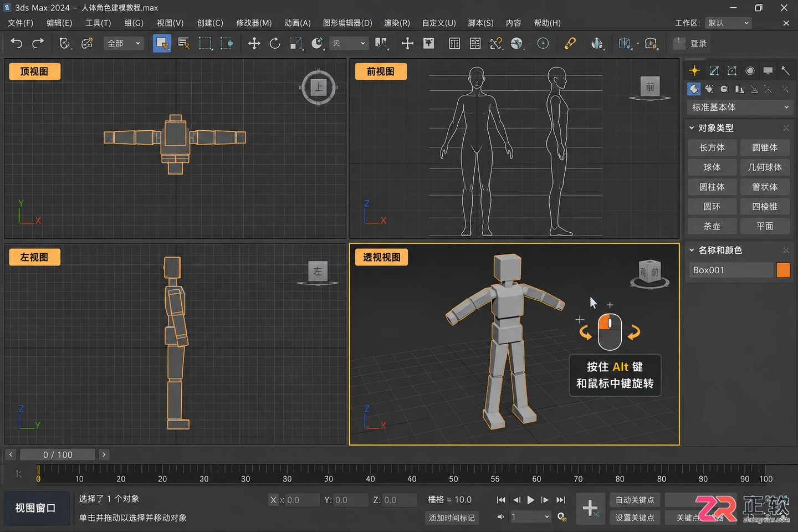Screen dimensions: 798x532
Task: Open the 修改器(M) menu
Action: [254, 23]
